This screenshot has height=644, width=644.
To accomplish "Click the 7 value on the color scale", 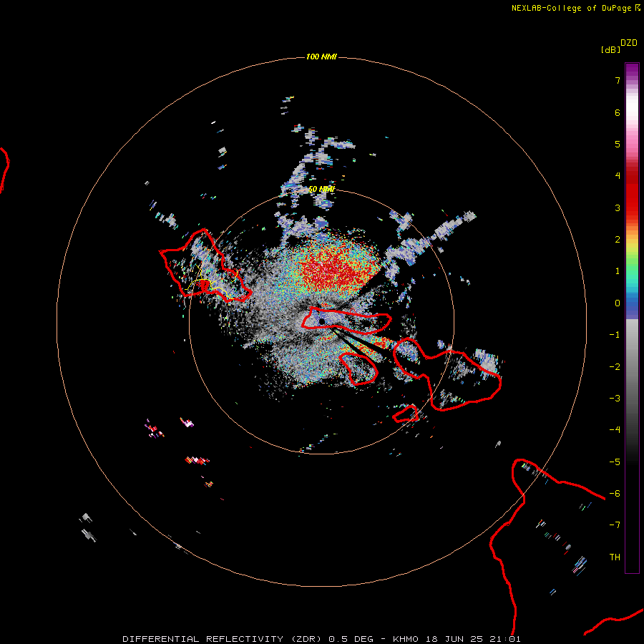I will point(618,80).
